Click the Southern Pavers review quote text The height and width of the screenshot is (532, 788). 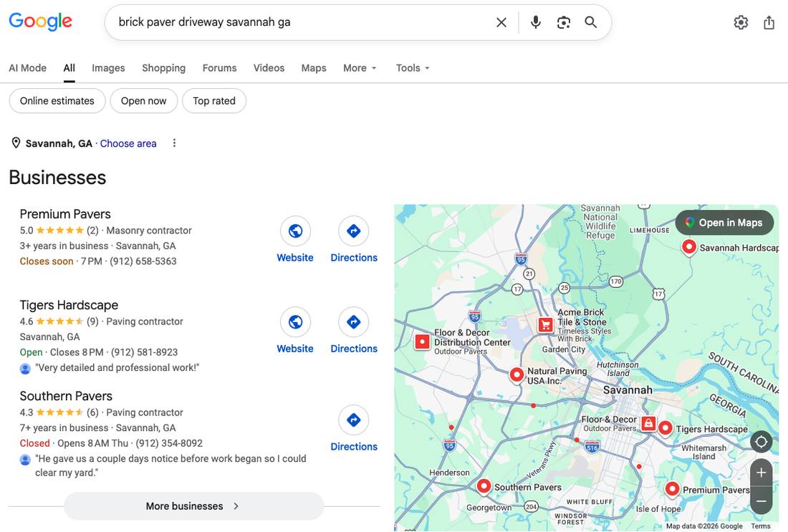[171, 465]
